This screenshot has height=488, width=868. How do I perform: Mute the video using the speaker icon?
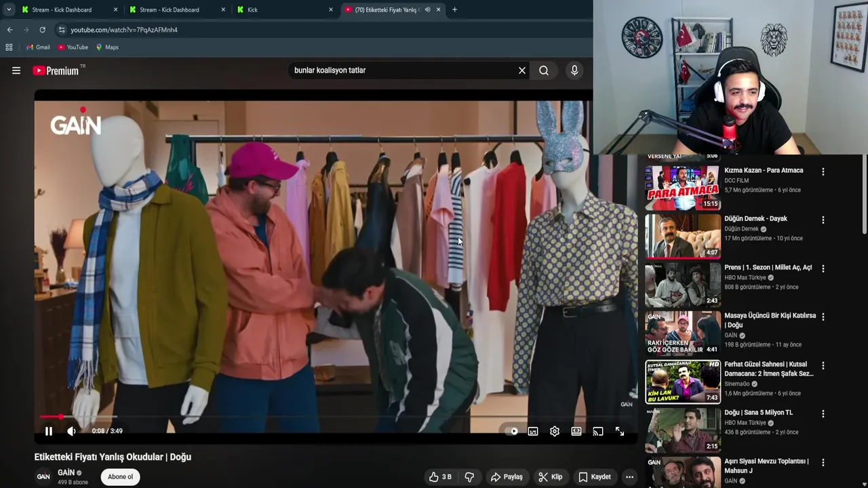click(x=71, y=431)
